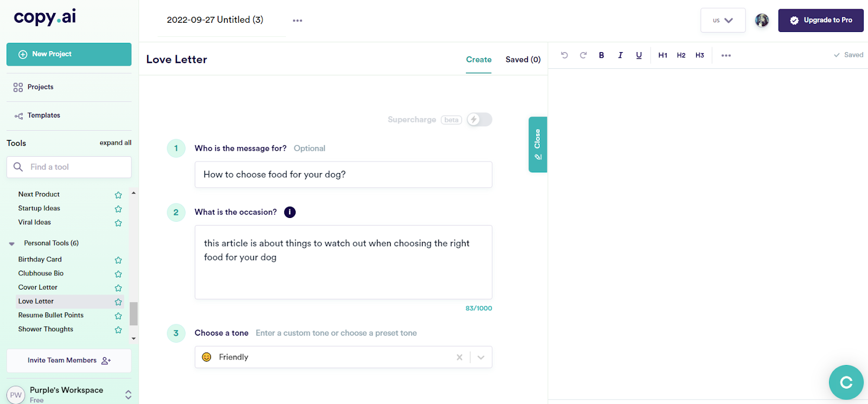Collapse the Personal Tools group
Viewport: 868px width, 404px height.
click(12, 243)
